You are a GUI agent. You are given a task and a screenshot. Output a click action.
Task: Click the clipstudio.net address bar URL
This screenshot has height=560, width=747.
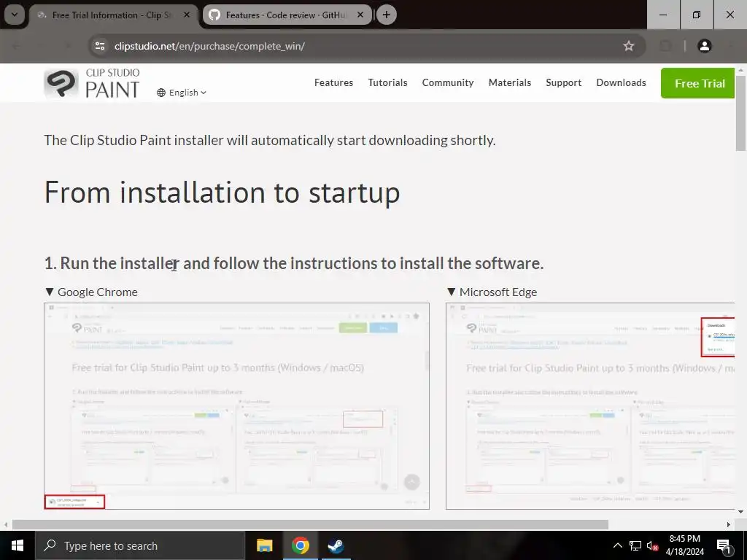point(209,46)
